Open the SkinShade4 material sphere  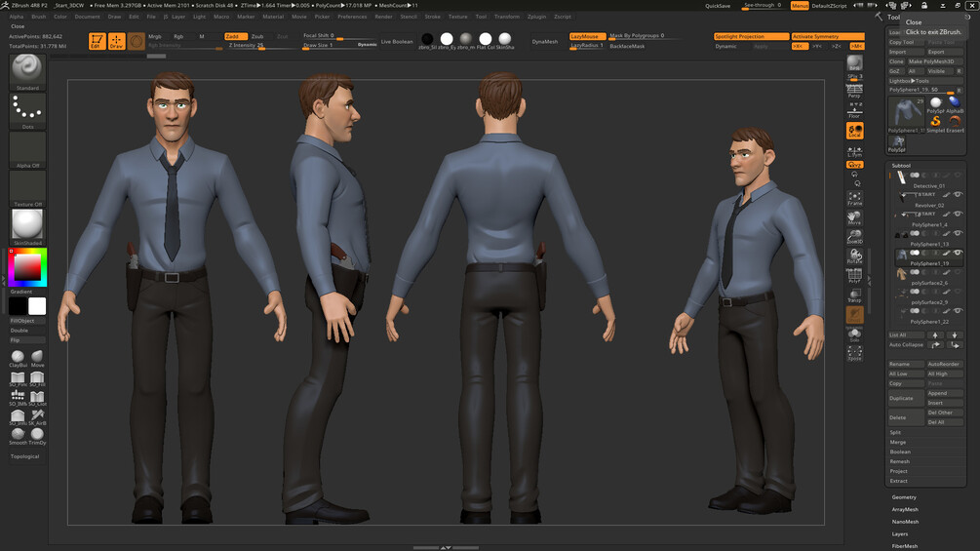pos(27,227)
